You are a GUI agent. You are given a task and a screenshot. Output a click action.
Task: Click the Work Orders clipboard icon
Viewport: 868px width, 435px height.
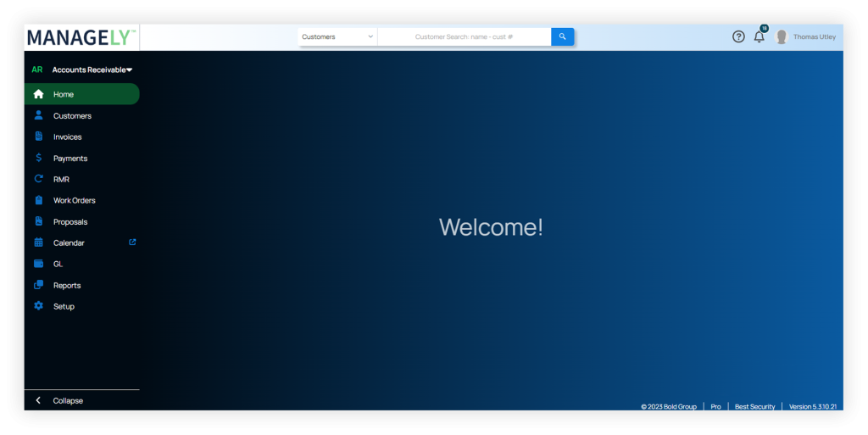pos(38,200)
